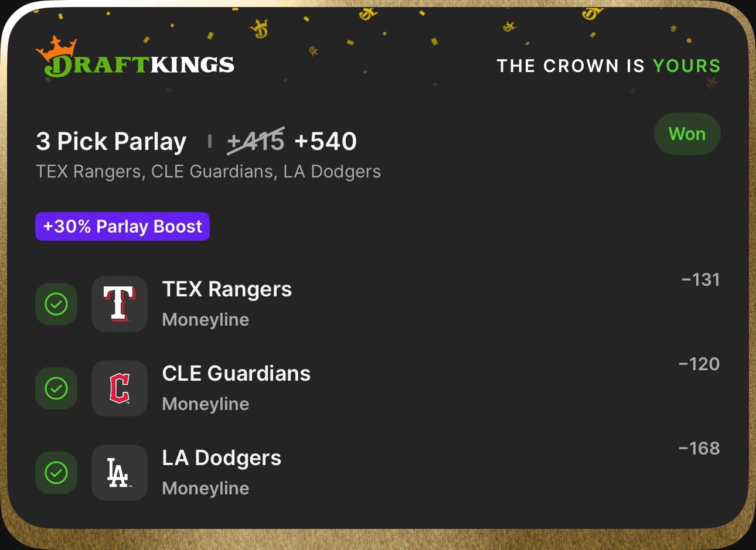Click the CLE Guardians pick name
Viewport: 756px width, 550px height.
pos(236,374)
